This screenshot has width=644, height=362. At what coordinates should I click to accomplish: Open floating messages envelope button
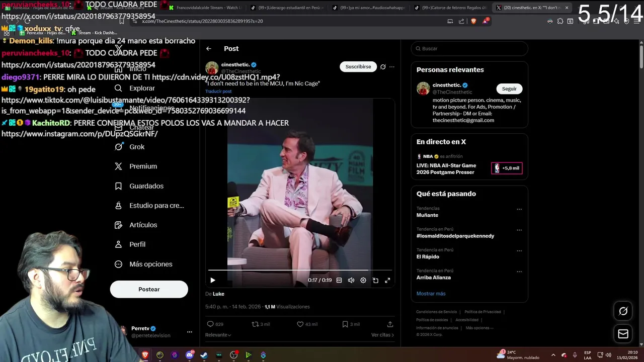point(623,334)
